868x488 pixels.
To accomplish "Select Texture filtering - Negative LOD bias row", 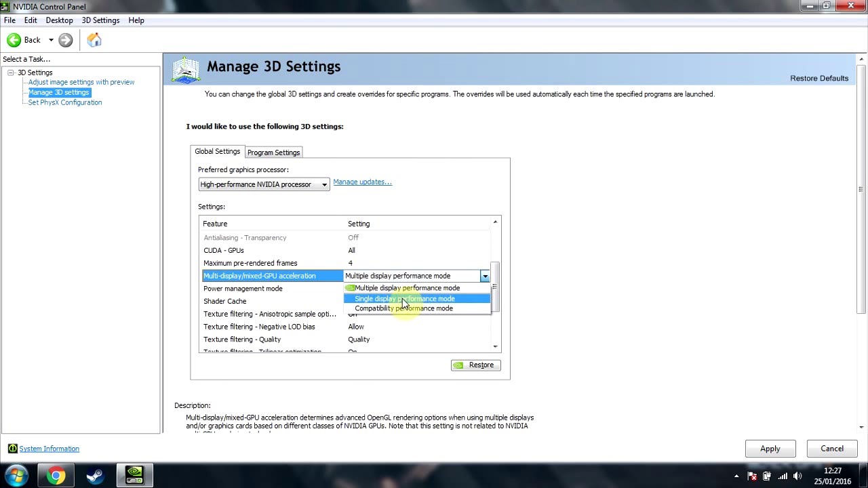I will (x=345, y=327).
